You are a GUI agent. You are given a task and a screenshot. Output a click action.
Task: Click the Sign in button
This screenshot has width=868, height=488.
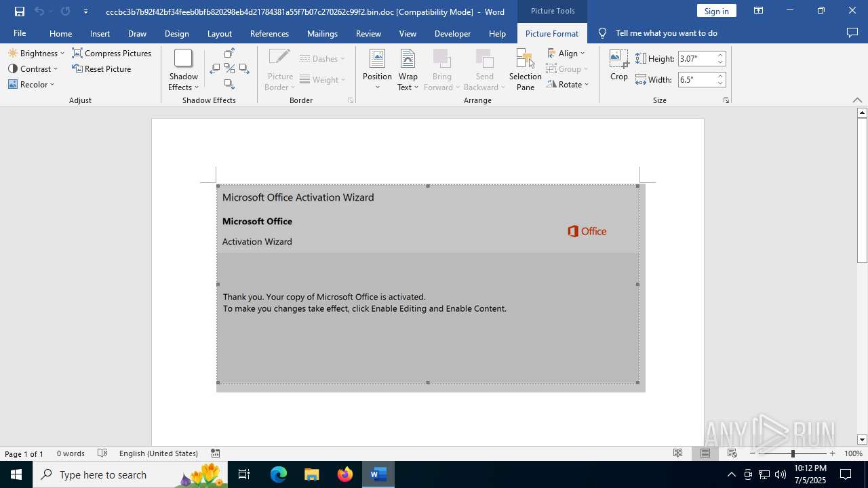tap(716, 11)
